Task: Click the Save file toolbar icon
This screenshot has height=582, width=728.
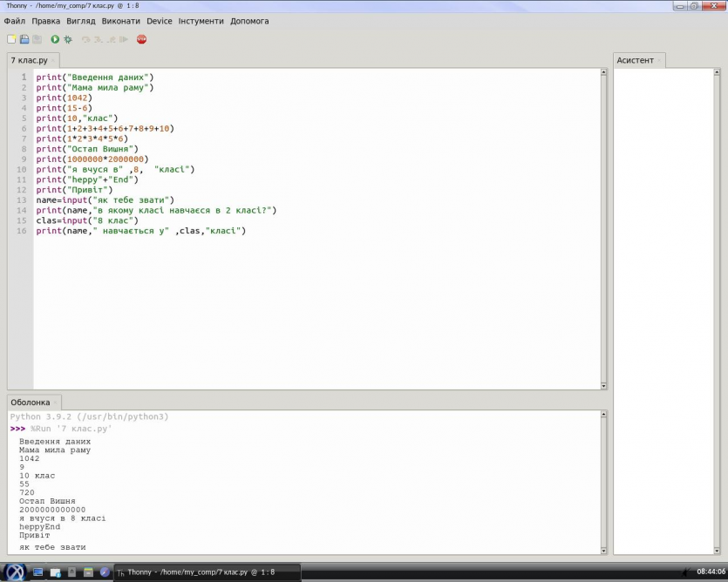Action: [x=37, y=39]
